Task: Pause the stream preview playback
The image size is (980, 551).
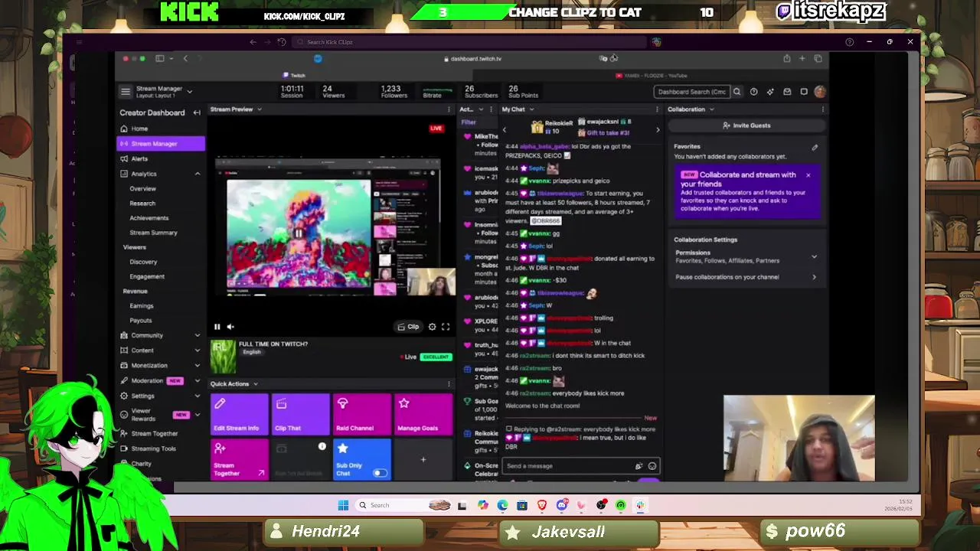Action: [x=217, y=327]
